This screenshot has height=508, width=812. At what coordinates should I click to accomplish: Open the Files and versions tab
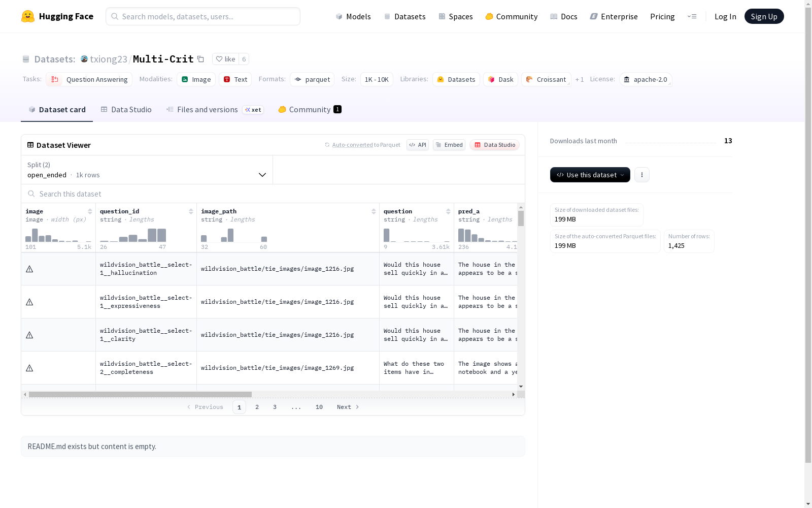pos(215,109)
